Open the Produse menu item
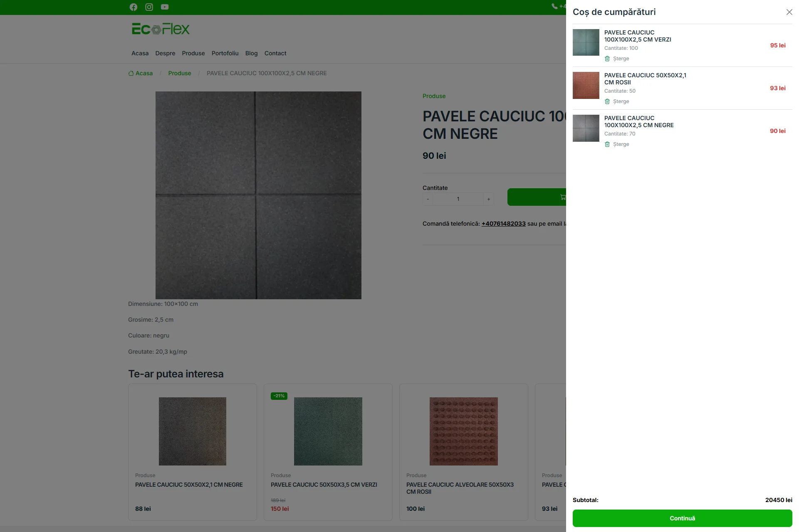This screenshot has height=532, width=799. (193, 53)
